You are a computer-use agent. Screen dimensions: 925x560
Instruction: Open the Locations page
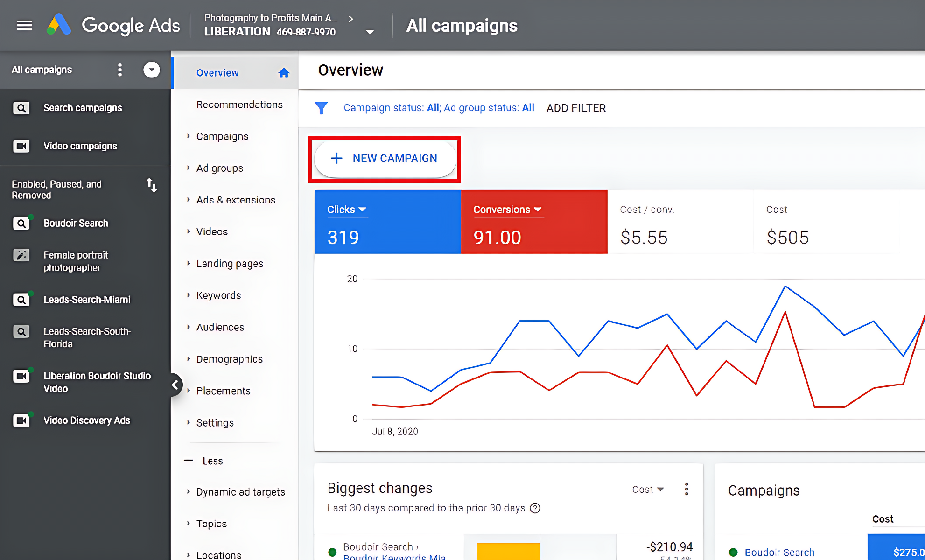click(x=218, y=555)
